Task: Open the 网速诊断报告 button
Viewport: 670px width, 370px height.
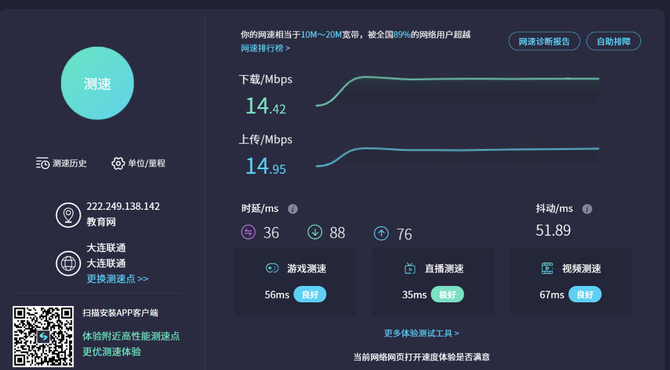Action: 544,41
